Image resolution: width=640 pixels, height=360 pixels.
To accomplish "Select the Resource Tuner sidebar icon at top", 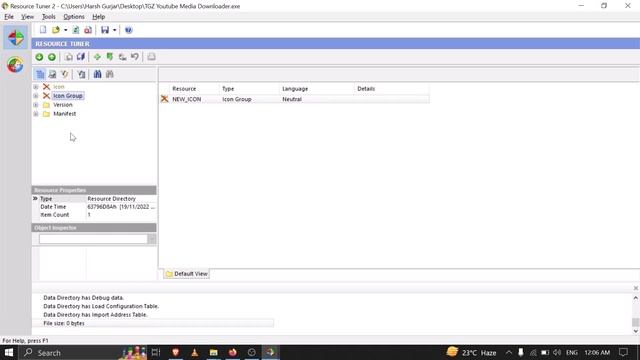I will 16,38.
